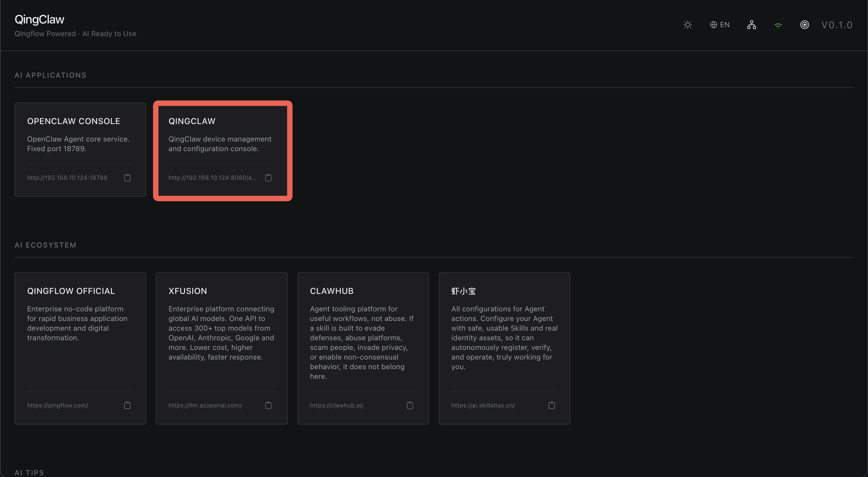Click the AI APPLICATIONS section heading
Viewport: 868px width, 477px height.
51,75
